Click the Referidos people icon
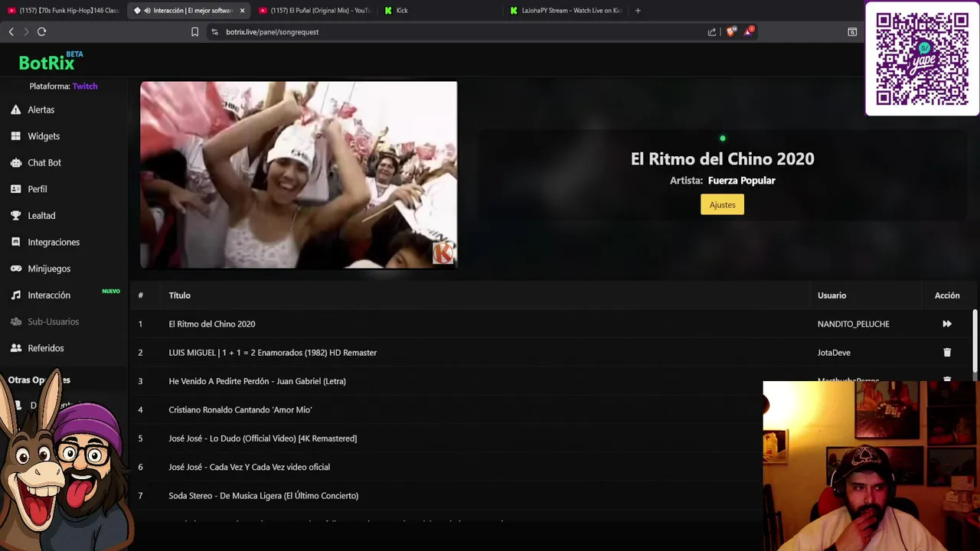 click(15, 348)
